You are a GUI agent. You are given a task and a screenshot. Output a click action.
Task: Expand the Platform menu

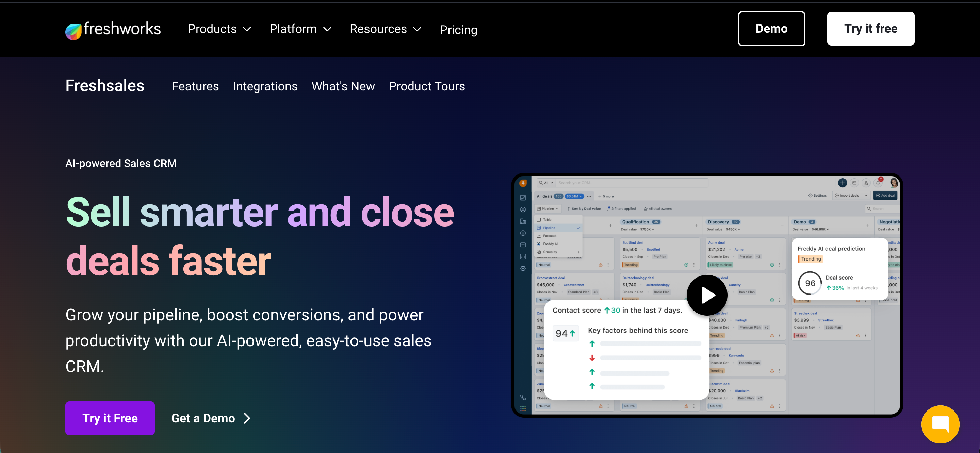pyautogui.click(x=300, y=29)
